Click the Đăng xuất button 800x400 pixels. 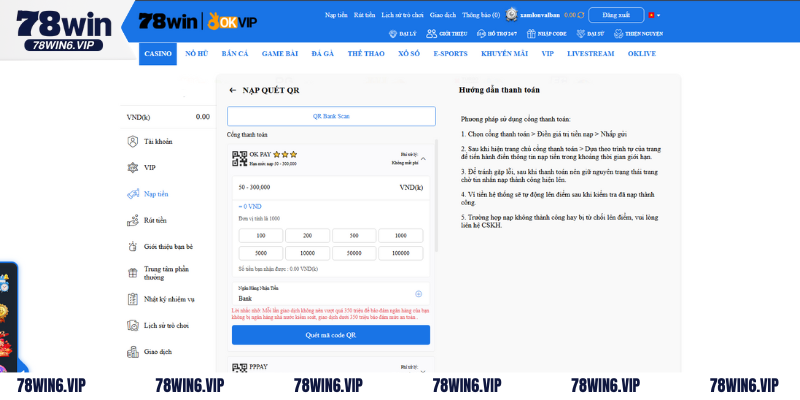[616, 15]
